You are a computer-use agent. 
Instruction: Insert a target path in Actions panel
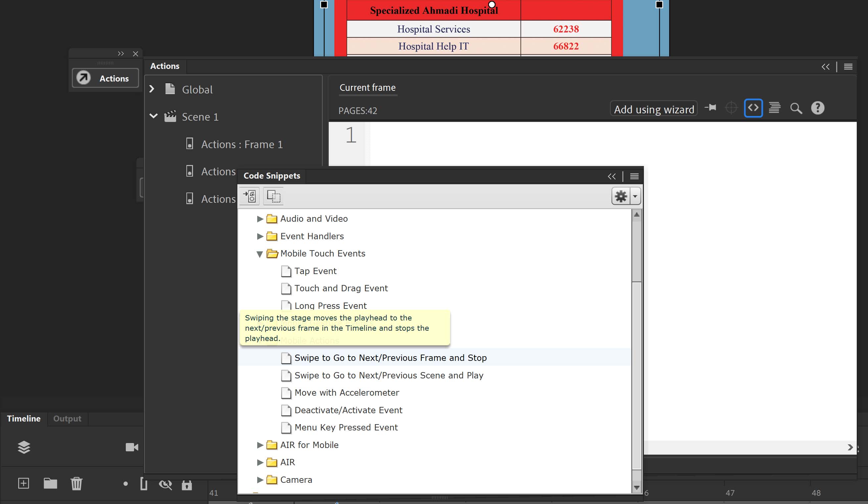(732, 108)
